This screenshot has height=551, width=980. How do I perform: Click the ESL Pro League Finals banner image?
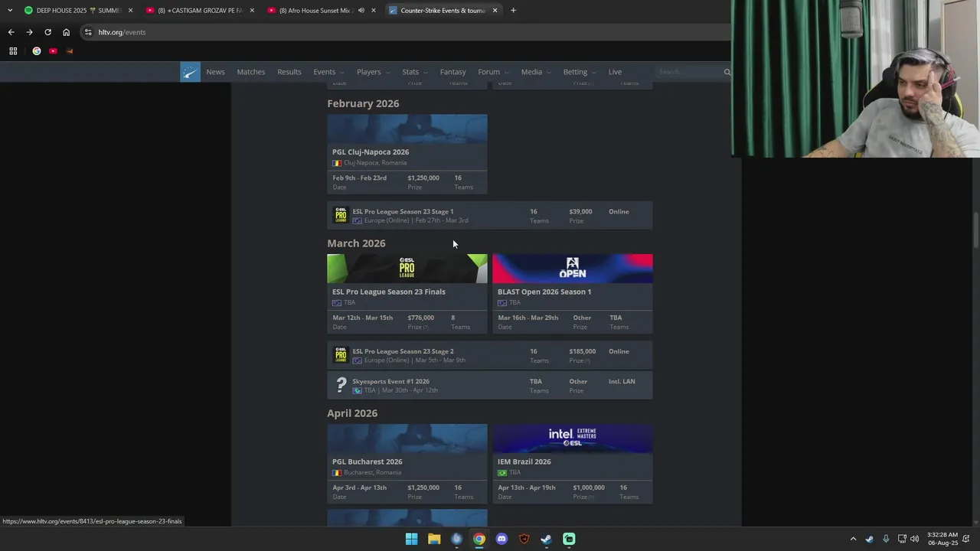click(x=407, y=269)
